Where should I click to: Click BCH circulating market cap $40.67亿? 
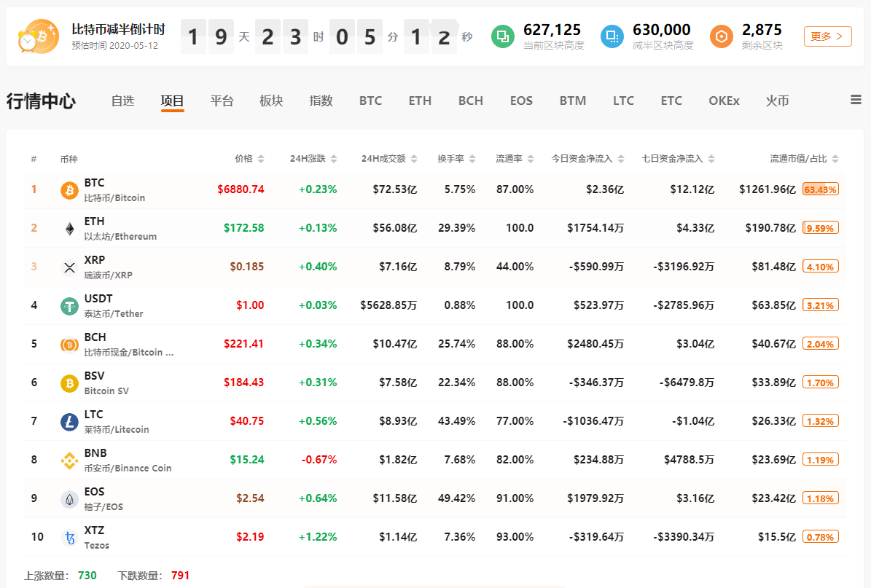click(774, 344)
